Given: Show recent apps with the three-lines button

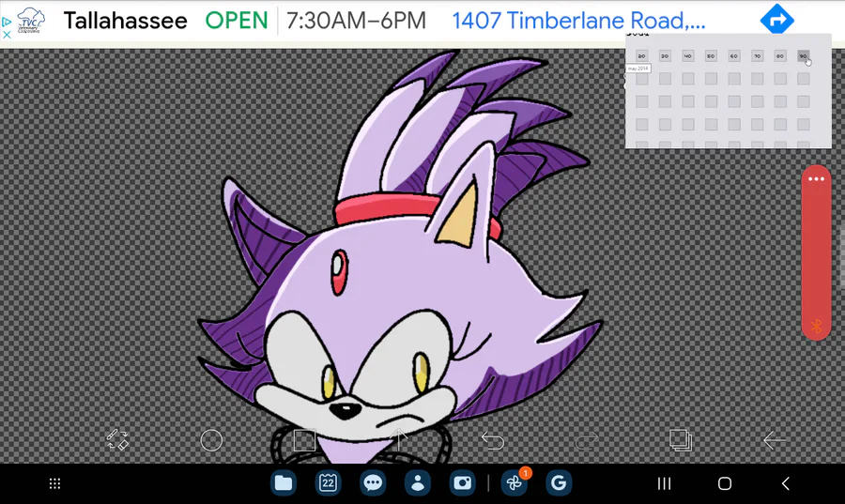Looking at the screenshot, I should tap(664, 483).
